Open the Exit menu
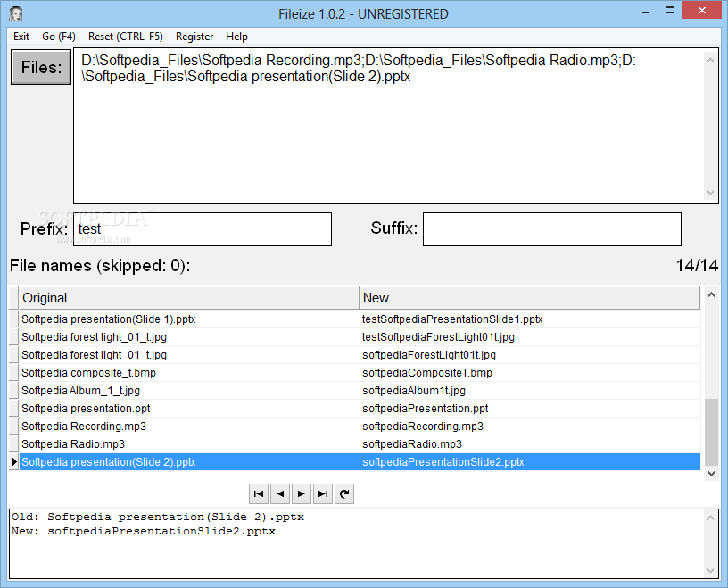The height and width of the screenshot is (588, 728). (x=21, y=37)
